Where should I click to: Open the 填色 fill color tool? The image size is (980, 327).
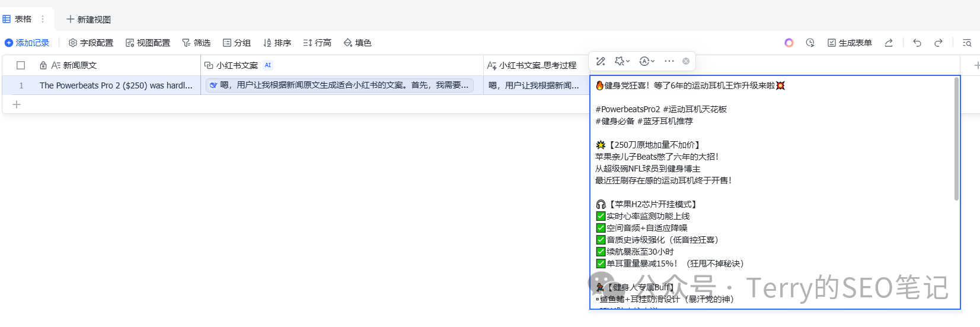point(357,43)
